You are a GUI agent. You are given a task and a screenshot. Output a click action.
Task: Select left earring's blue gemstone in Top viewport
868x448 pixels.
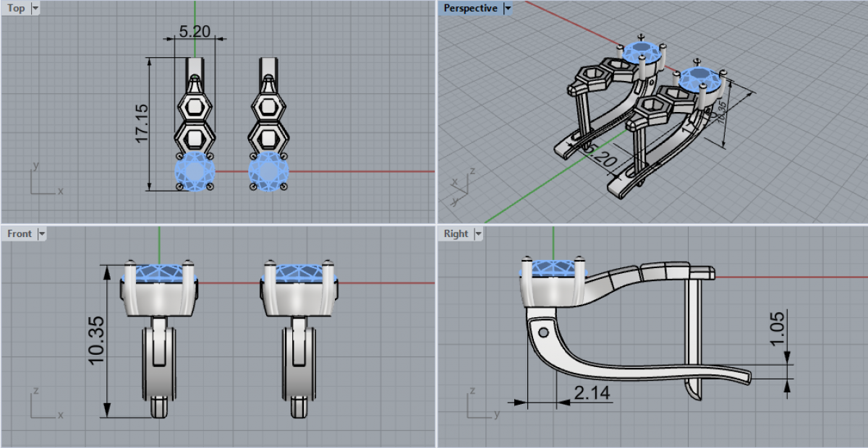(x=195, y=173)
